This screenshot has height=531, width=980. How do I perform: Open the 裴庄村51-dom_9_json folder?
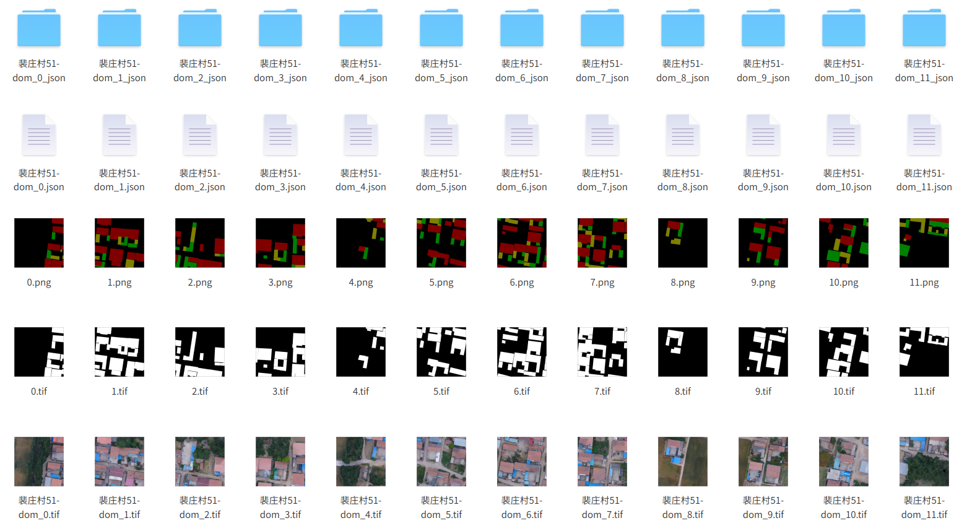point(763,28)
